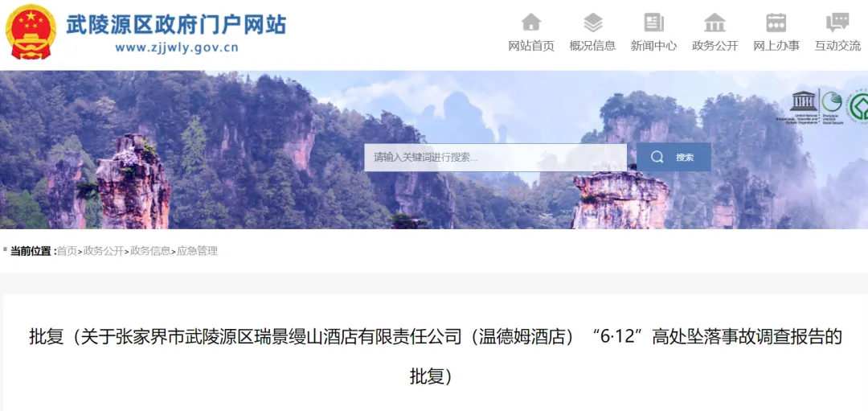868x411 pixels.
Task: Select the 互动交流 chat bubble icon
Action: [837, 23]
